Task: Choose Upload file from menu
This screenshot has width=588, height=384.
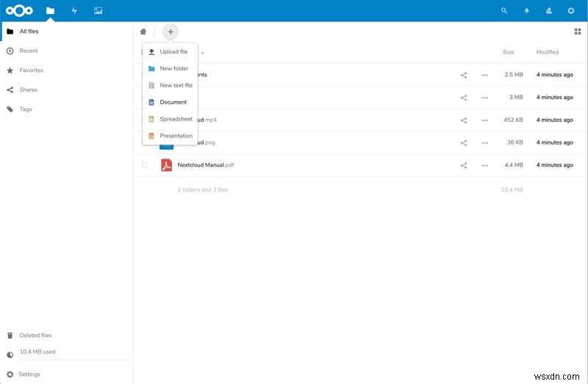Action: 171,51
